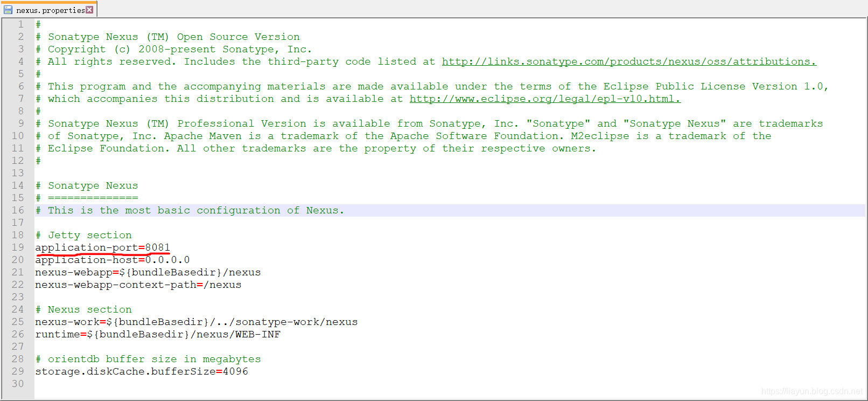Viewport: 868px width, 401px height.
Task: Click line number 19 in gutter
Action: pos(18,247)
